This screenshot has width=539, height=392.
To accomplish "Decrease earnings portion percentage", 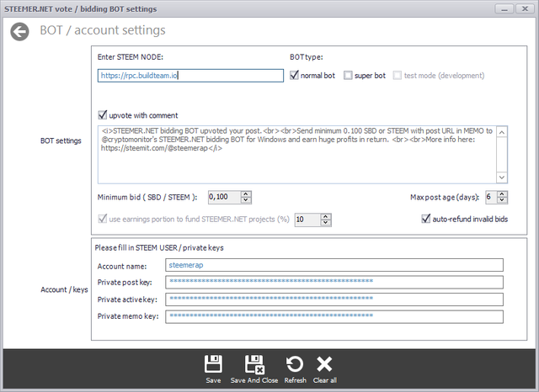I will (326, 222).
